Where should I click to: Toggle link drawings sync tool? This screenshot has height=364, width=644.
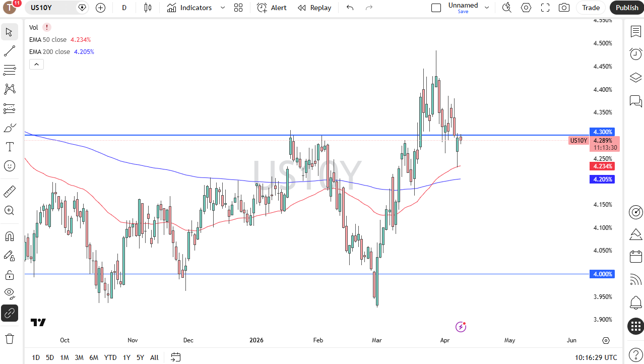9,313
